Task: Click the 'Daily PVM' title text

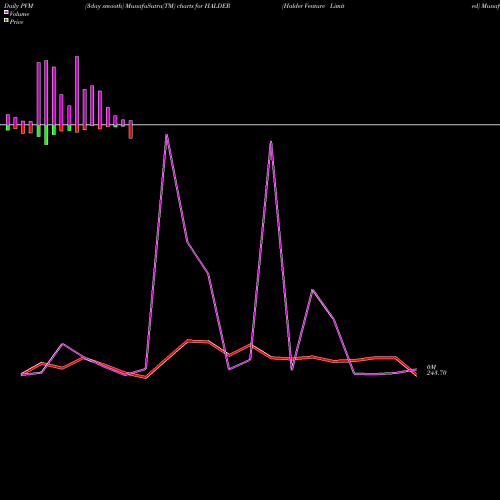Action: (19, 6)
